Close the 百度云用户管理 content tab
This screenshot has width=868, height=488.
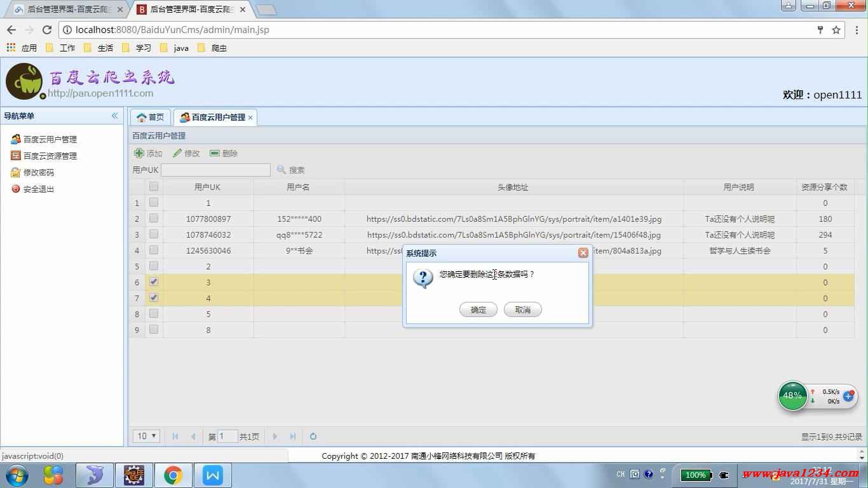(250, 118)
